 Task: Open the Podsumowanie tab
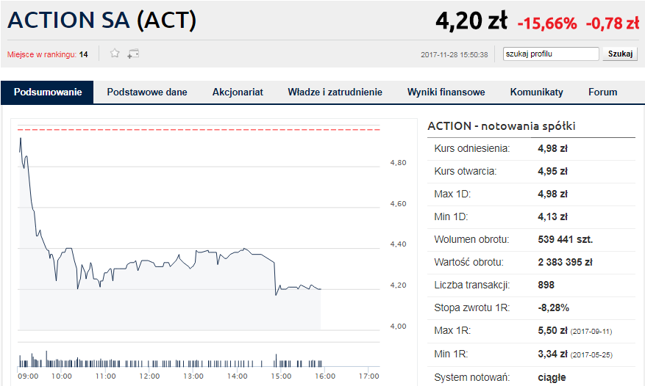coord(48,92)
